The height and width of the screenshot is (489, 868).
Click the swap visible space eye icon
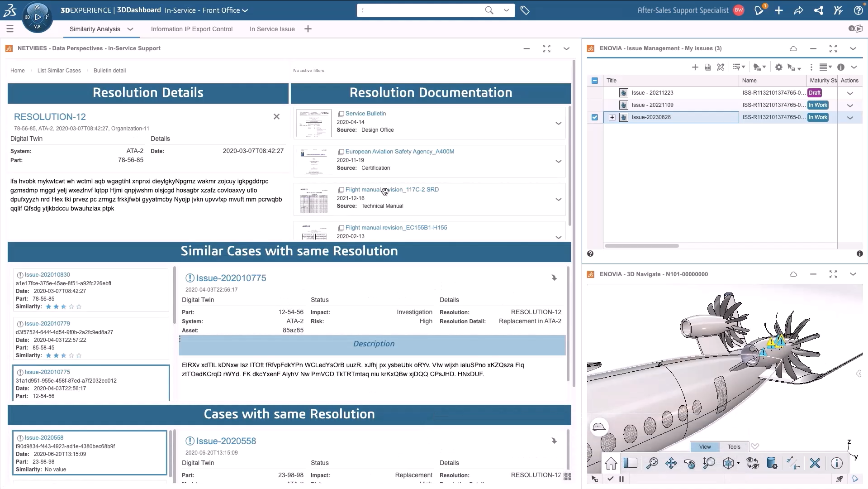pos(753,463)
